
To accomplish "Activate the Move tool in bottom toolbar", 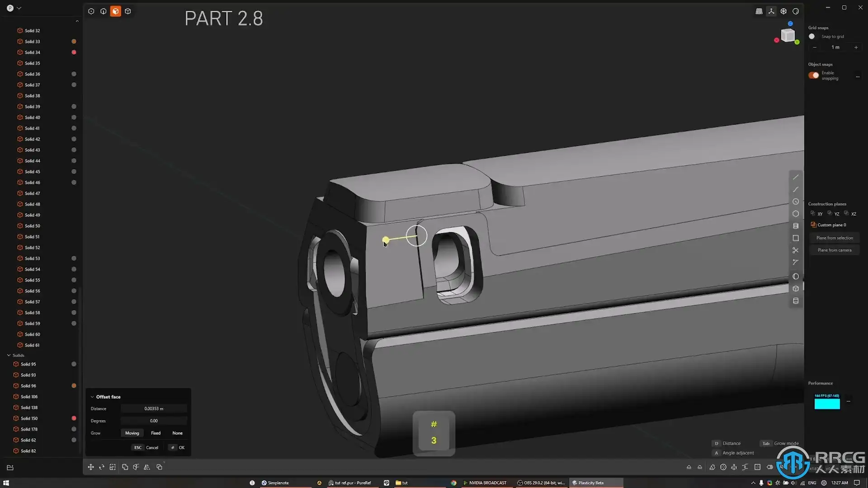I will point(91,467).
